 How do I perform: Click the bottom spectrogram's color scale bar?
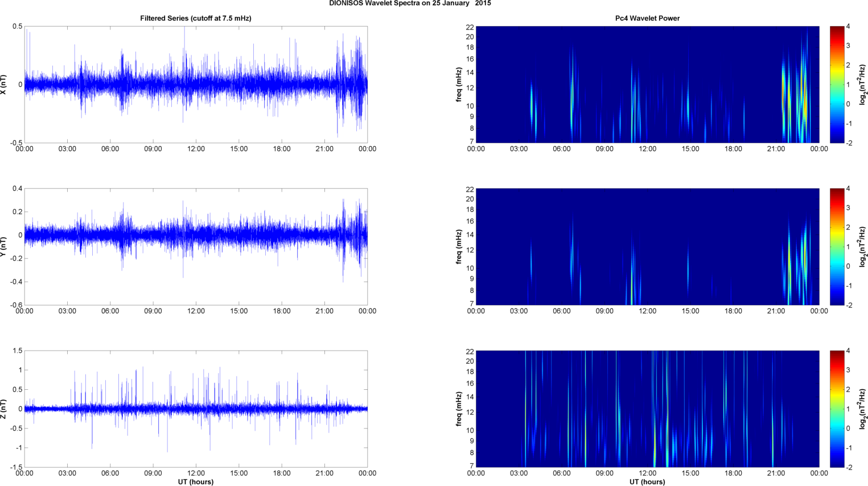click(837, 409)
